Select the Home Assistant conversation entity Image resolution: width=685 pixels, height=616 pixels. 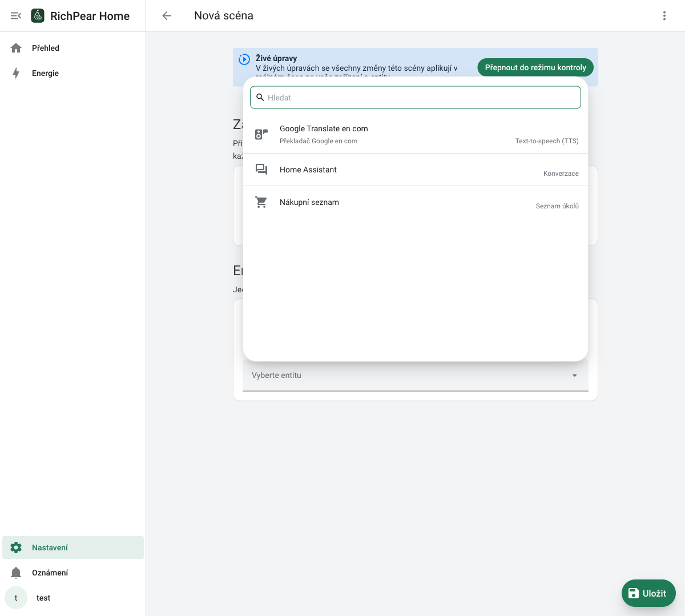click(416, 170)
